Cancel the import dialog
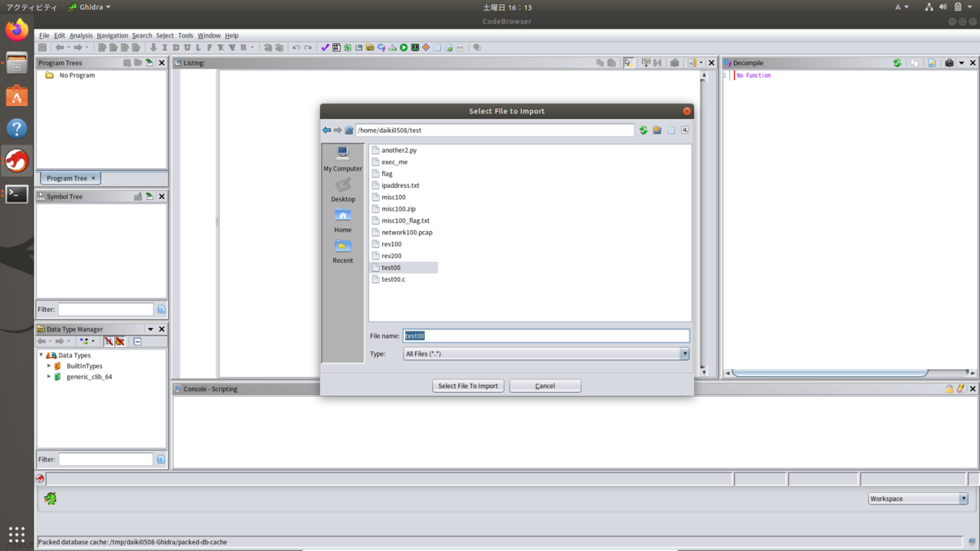980x551 pixels. click(x=545, y=386)
